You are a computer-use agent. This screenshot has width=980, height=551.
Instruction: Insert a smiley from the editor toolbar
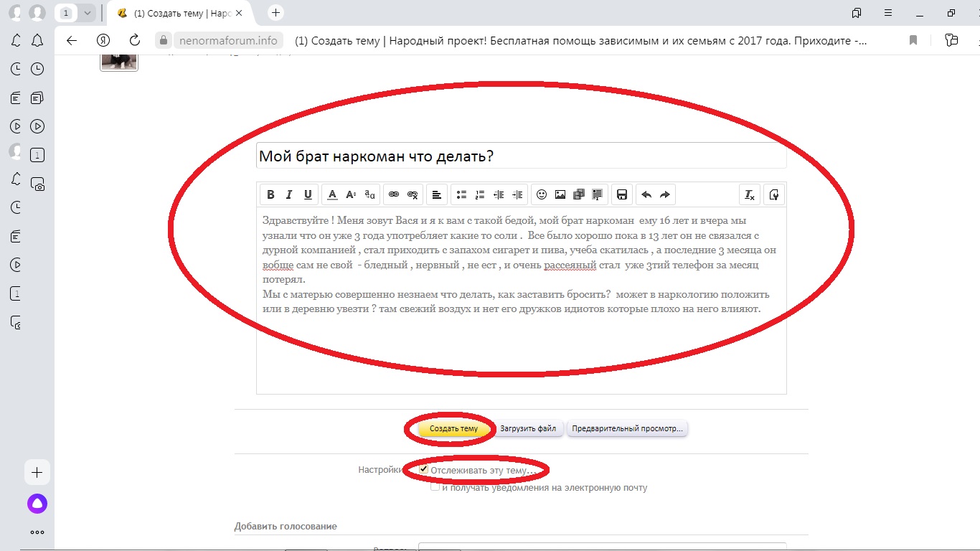pyautogui.click(x=542, y=194)
